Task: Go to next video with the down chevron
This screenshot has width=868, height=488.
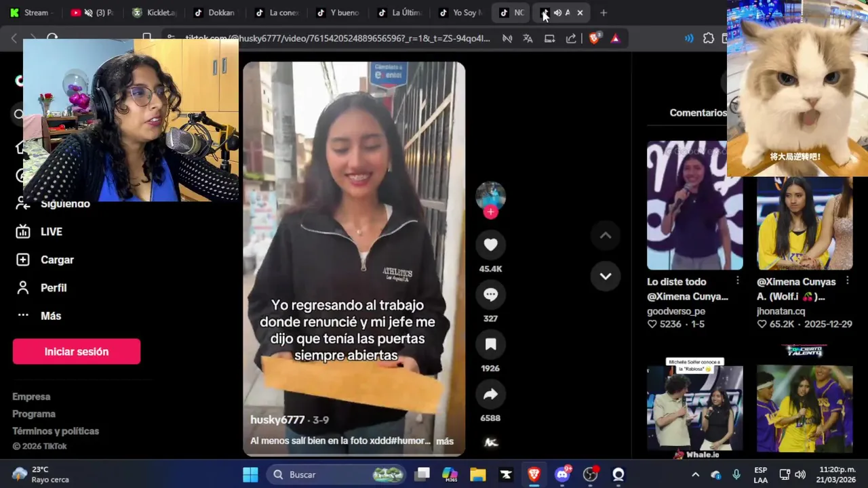Action: point(606,277)
